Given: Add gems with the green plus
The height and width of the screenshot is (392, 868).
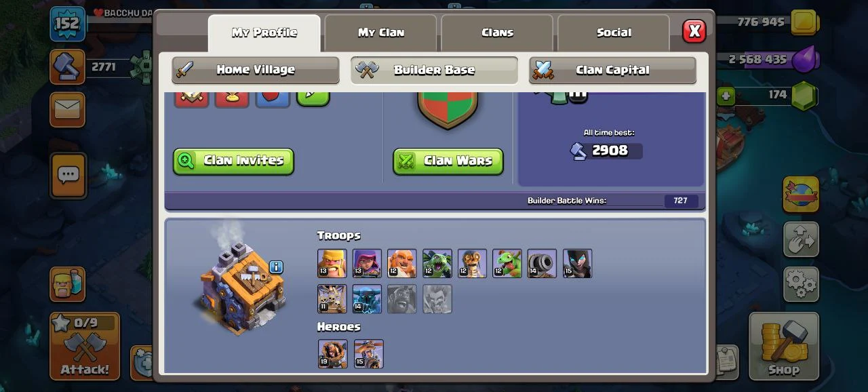Looking at the screenshot, I should point(726,96).
